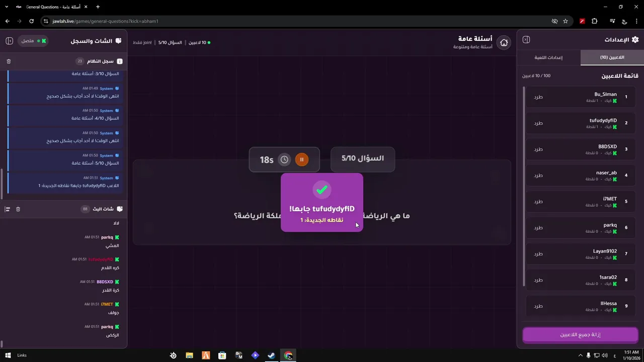Clear the system log with trash icon

pos(9,61)
